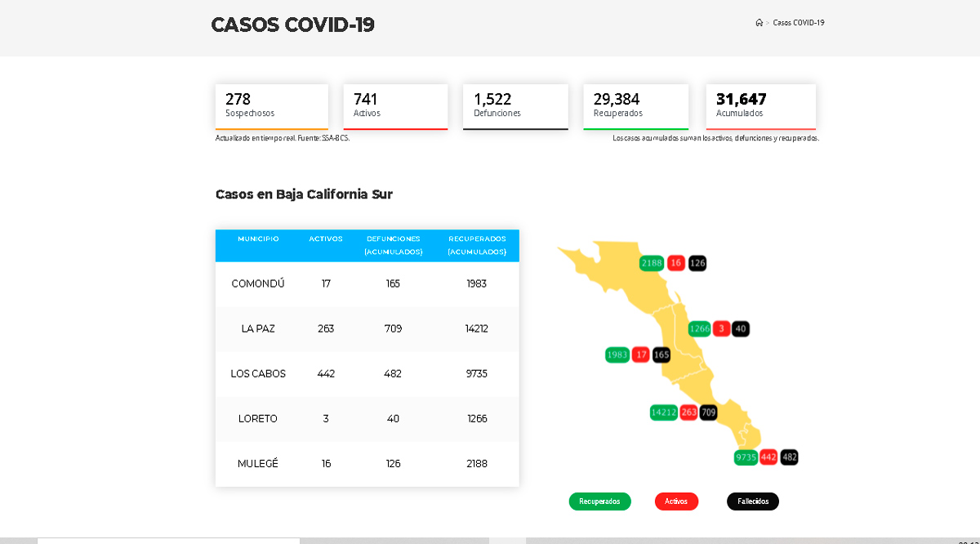
Task: Click the 'Actualizado en tiempo real' source note
Action: tap(283, 138)
